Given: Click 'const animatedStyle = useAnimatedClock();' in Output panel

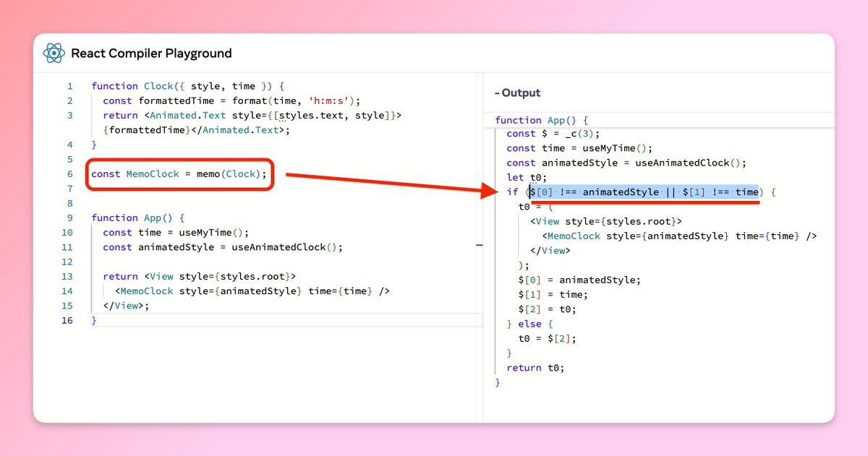Looking at the screenshot, I should tap(626, 163).
